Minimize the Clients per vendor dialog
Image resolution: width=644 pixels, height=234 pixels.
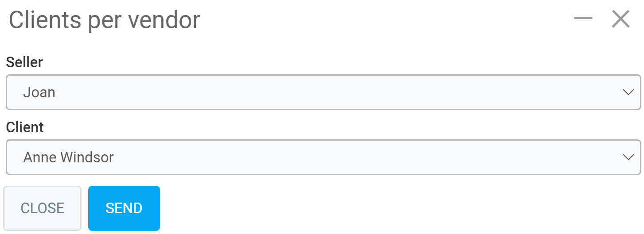[583, 18]
